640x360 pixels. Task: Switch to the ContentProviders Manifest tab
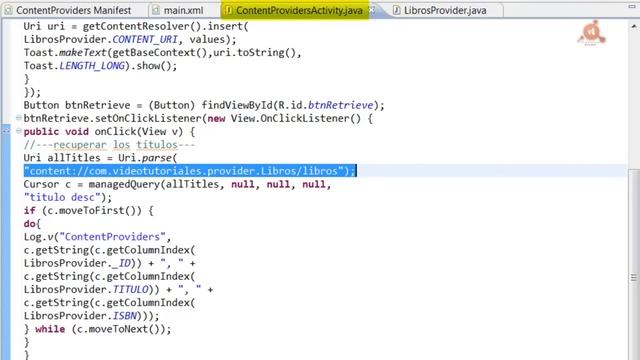click(x=68, y=10)
